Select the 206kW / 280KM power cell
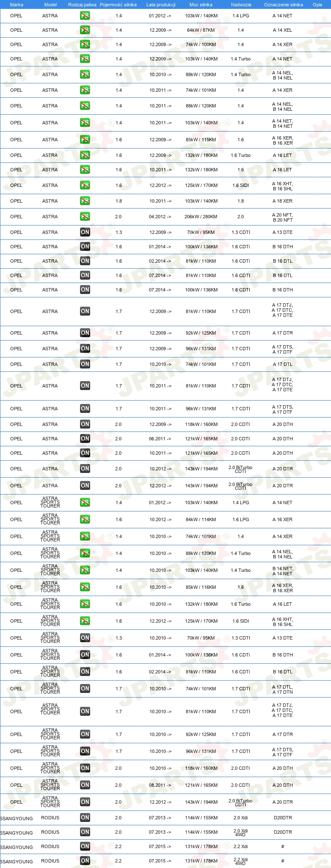 pyautogui.click(x=201, y=217)
